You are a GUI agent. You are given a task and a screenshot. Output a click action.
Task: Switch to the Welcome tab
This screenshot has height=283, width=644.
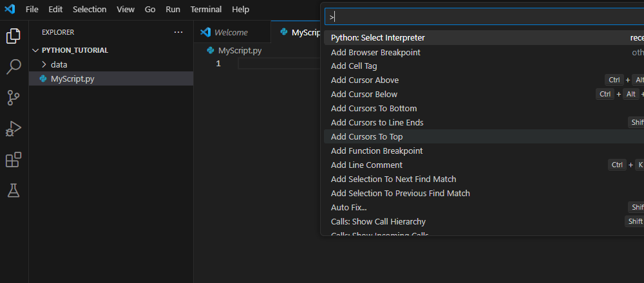tap(232, 32)
